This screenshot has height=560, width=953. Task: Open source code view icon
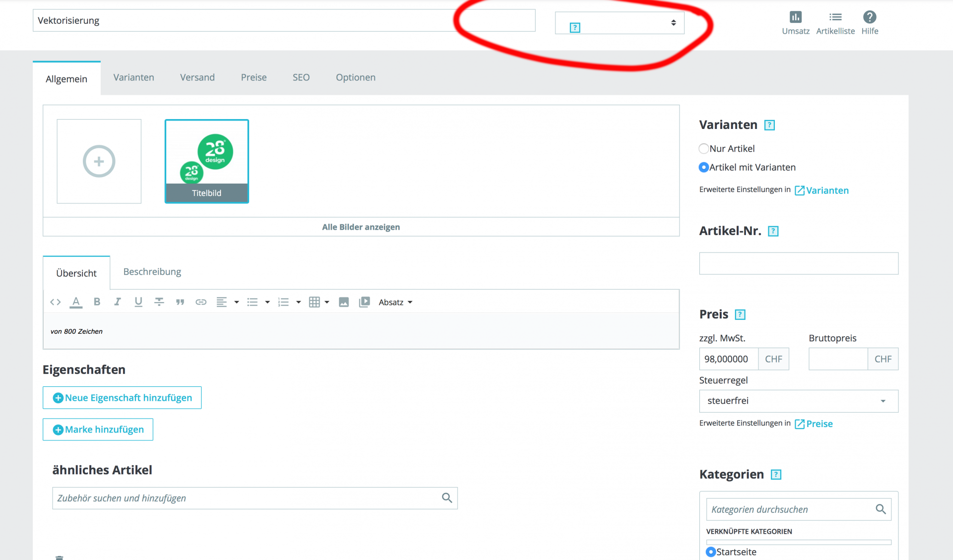pyautogui.click(x=55, y=302)
